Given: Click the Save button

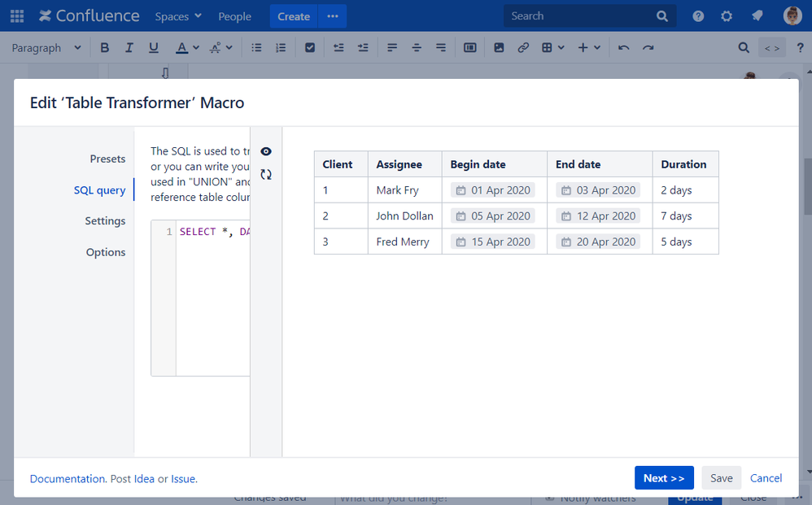Looking at the screenshot, I should [722, 478].
